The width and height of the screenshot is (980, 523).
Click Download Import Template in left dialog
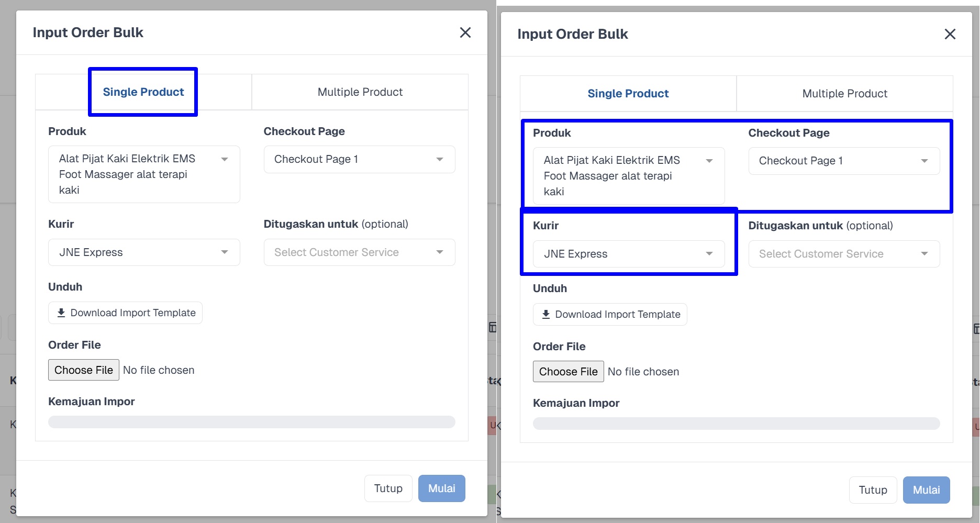coord(125,313)
